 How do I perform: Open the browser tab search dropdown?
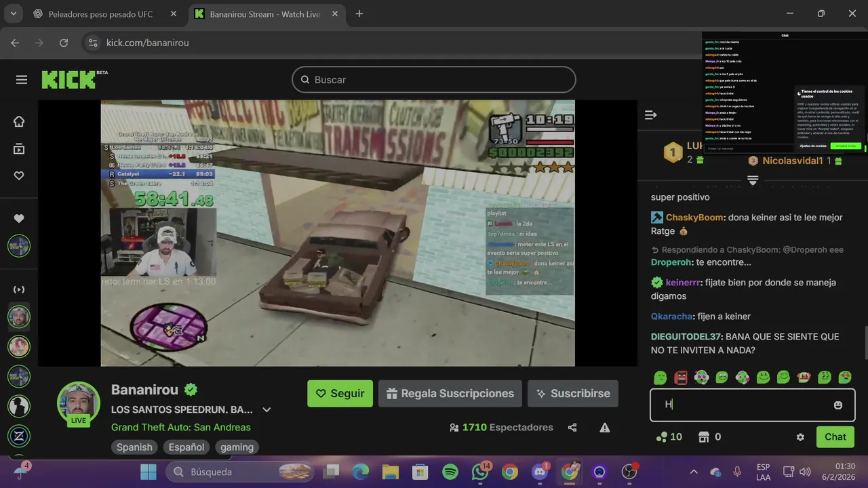(x=13, y=14)
